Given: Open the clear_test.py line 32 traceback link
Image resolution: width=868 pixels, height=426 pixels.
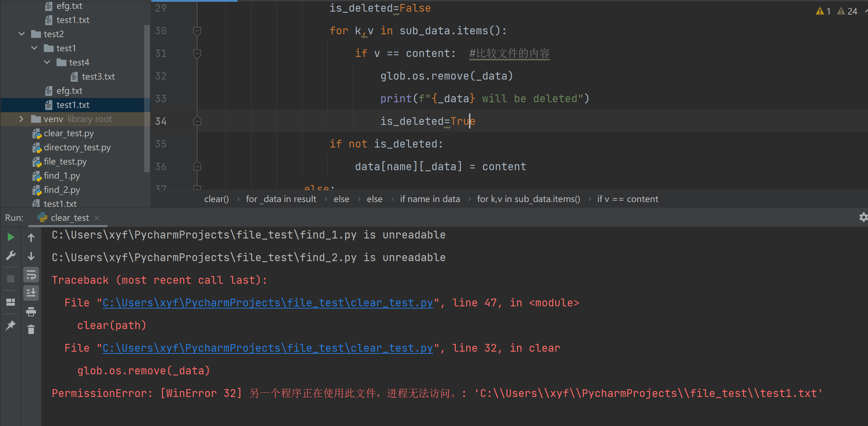Looking at the screenshot, I should 268,348.
